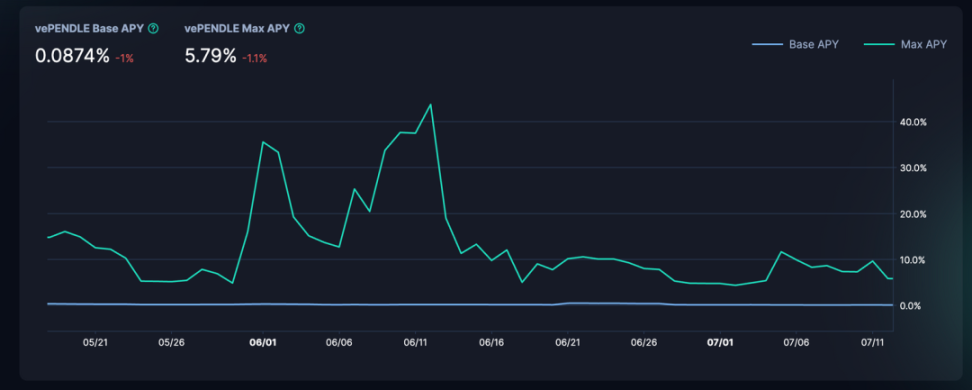Click the vePENDLE Max APY heading
This screenshot has height=390, width=972.
[237, 29]
